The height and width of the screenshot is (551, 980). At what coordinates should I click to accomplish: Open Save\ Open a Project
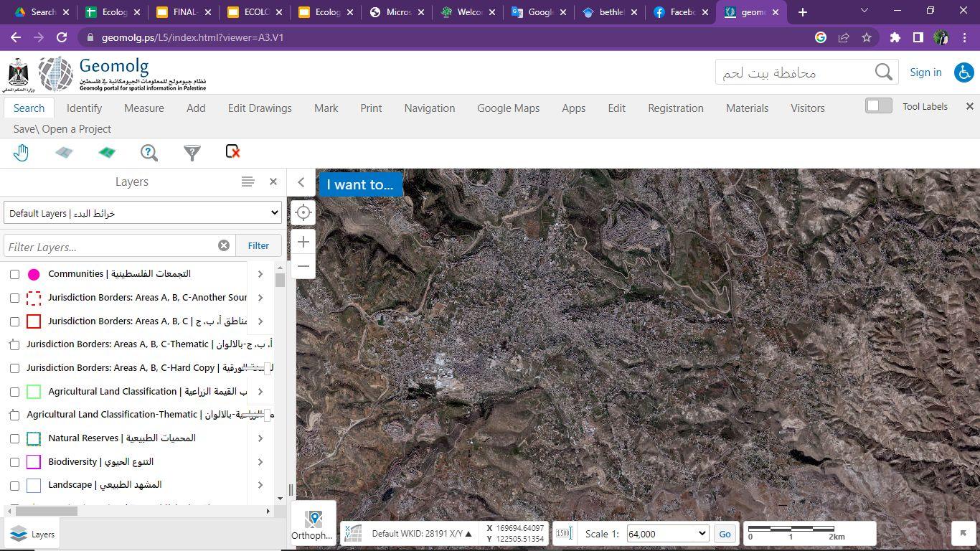pos(62,129)
